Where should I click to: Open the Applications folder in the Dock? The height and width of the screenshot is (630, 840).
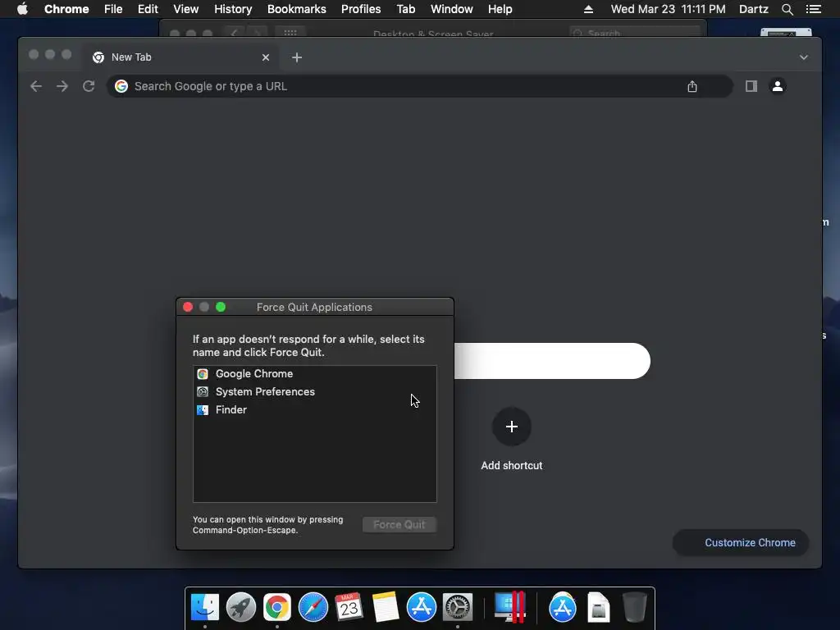click(x=563, y=607)
